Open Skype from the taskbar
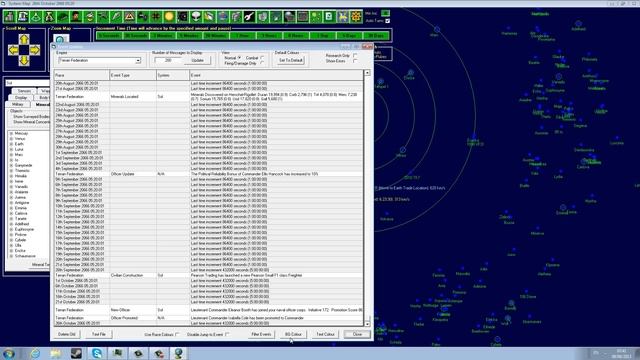640x360 pixels. 97,353
